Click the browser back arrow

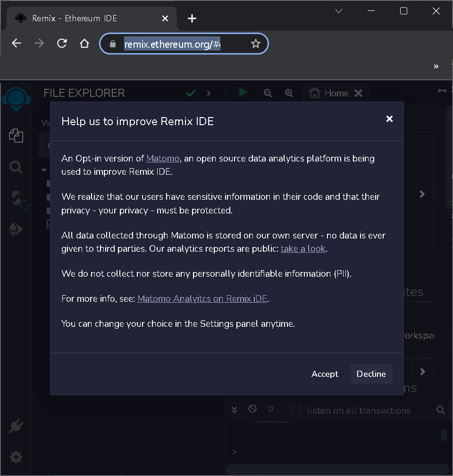pos(17,43)
